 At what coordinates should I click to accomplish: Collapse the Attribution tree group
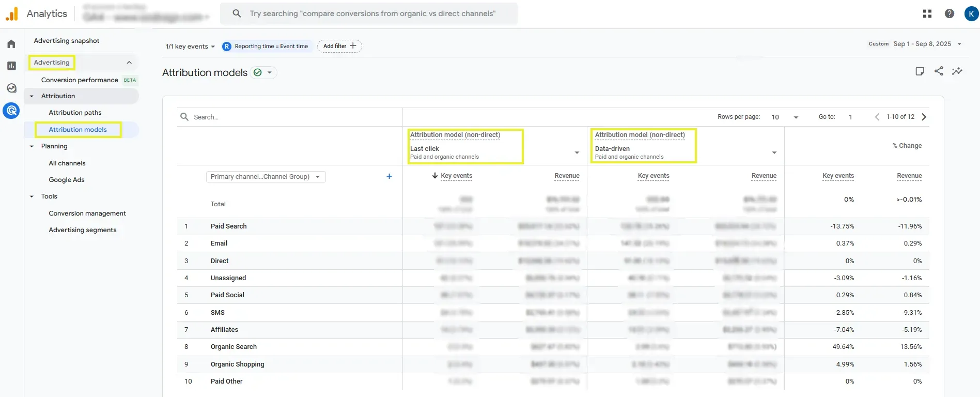pyautogui.click(x=32, y=96)
